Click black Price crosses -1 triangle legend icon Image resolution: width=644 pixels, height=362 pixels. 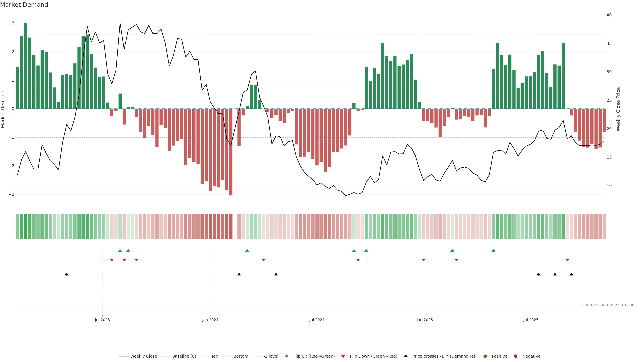pyautogui.click(x=406, y=356)
